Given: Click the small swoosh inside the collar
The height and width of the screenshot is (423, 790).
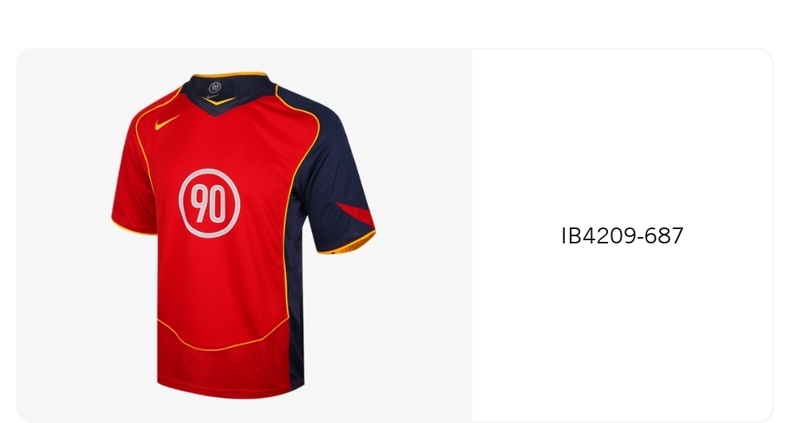Looking at the screenshot, I should pyautogui.click(x=212, y=96).
